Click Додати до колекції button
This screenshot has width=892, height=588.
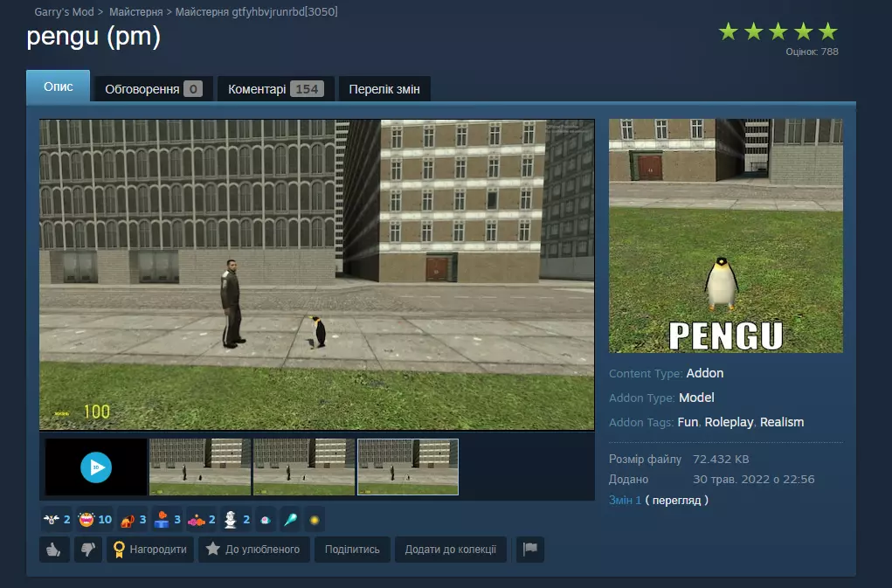click(451, 550)
